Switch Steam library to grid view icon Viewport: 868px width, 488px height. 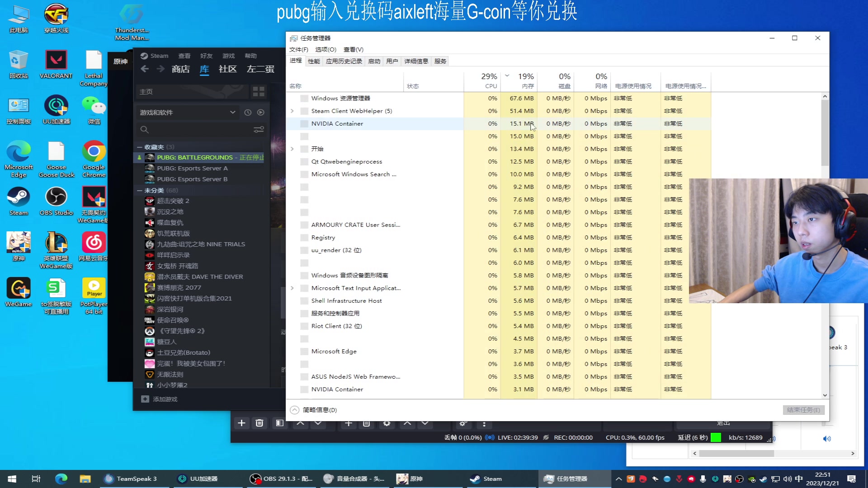(259, 92)
